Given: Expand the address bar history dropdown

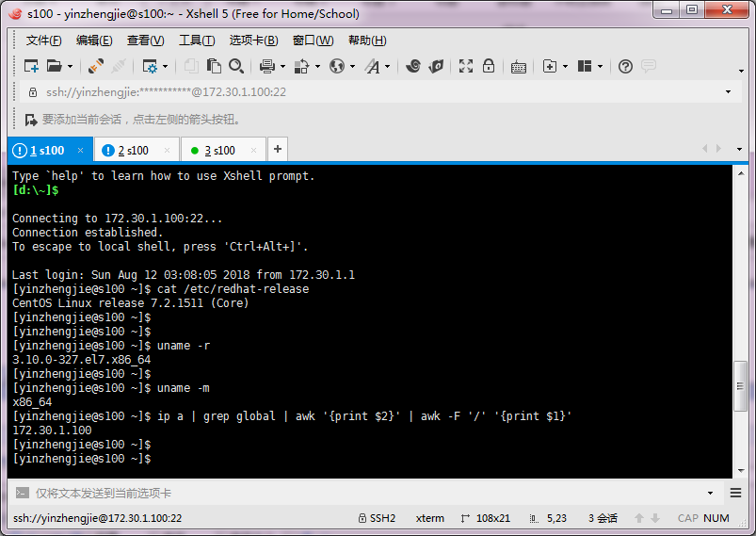Looking at the screenshot, I should 728,91.
